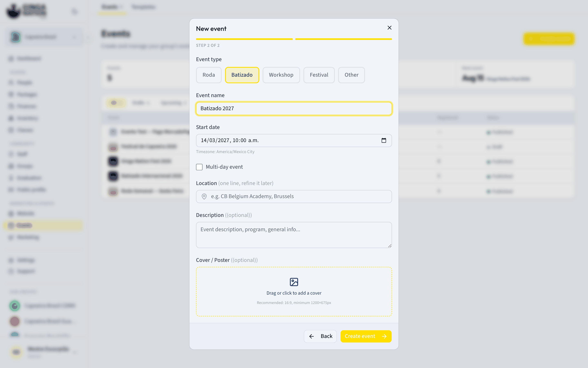588x368 pixels.
Task: Click the Start date field
Action: click(x=294, y=140)
